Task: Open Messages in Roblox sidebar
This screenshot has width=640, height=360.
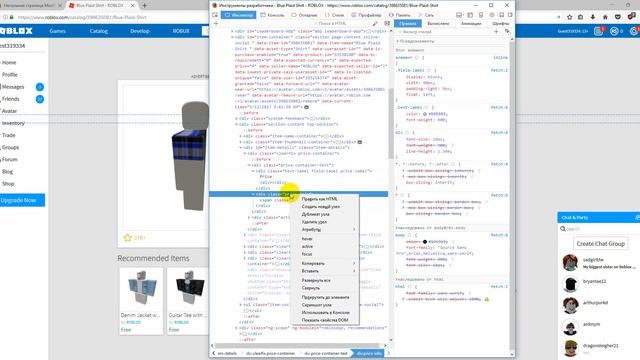Action: [x=13, y=87]
